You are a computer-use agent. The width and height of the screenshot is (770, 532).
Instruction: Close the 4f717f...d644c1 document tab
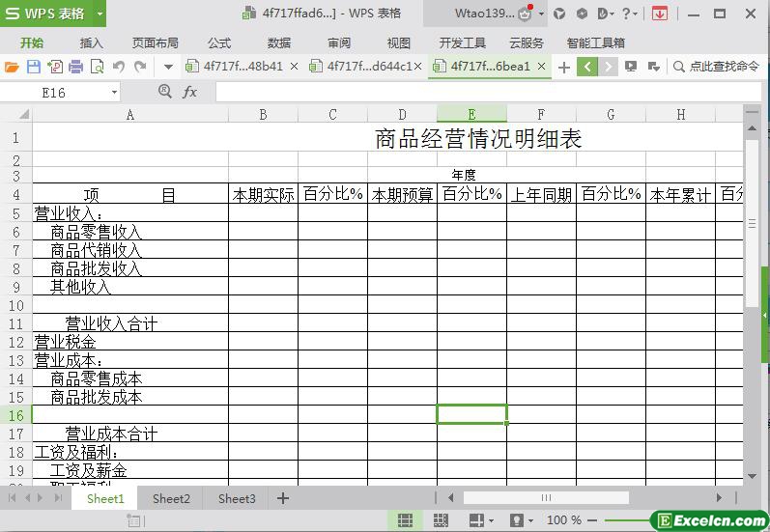[417, 67]
